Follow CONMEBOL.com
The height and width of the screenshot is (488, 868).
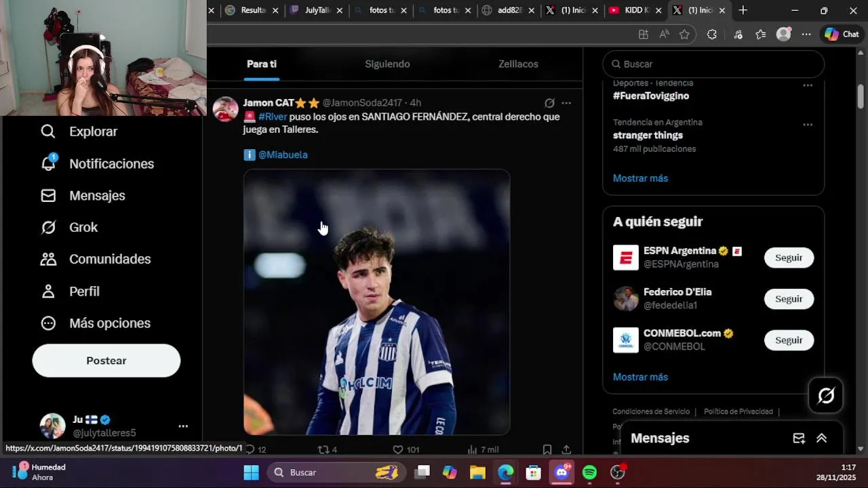click(789, 340)
